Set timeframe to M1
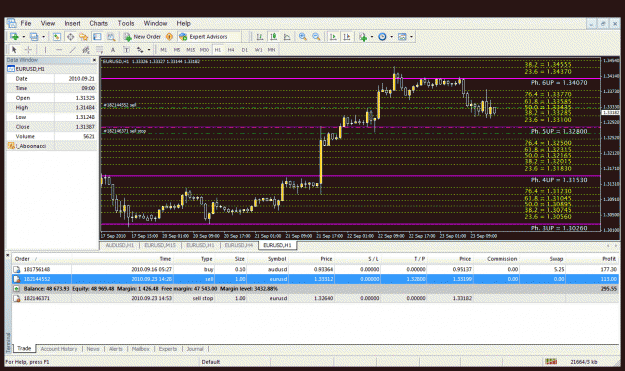The width and height of the screenshot is (625, 371). click(x=163, y=50)
